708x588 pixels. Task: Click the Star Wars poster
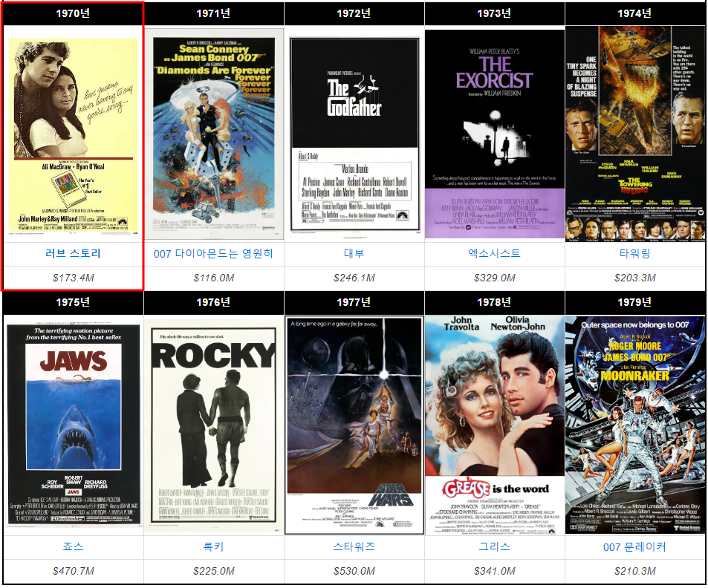click(354, 425)
